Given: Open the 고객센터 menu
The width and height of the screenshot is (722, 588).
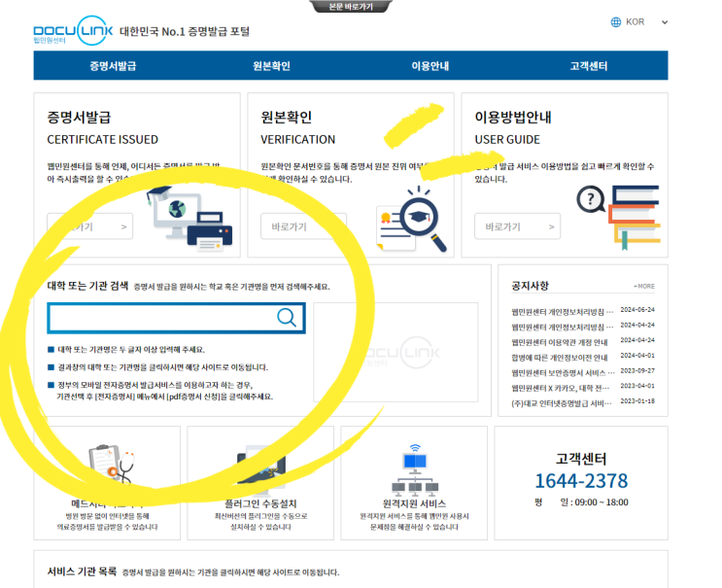Looking at the screenshot, I should pyautogui.click(x=589, y=66).
